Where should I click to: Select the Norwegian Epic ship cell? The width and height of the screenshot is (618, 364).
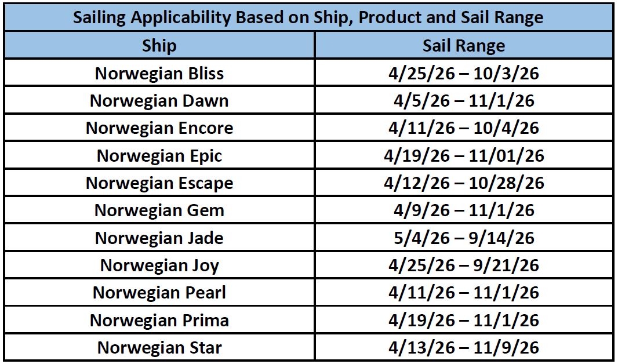point(159,156)
